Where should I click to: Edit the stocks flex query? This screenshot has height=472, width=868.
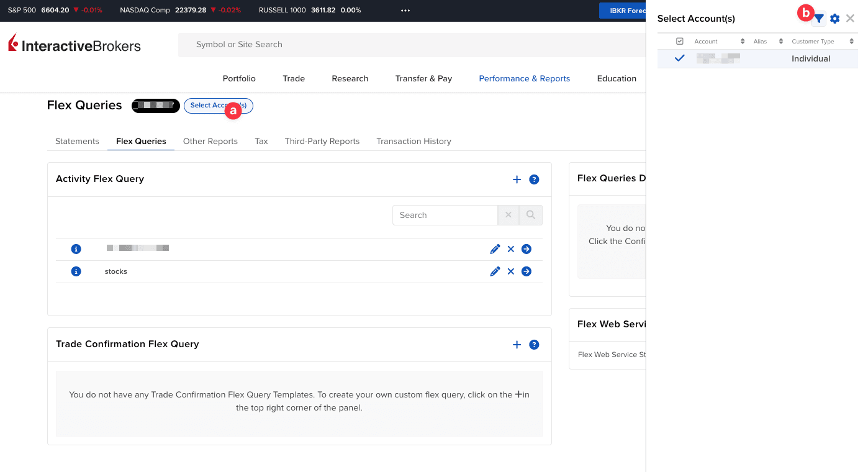495,271
